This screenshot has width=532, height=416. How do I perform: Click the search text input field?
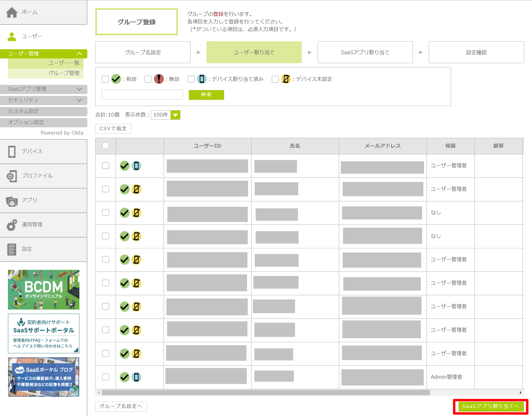(142, 95)
